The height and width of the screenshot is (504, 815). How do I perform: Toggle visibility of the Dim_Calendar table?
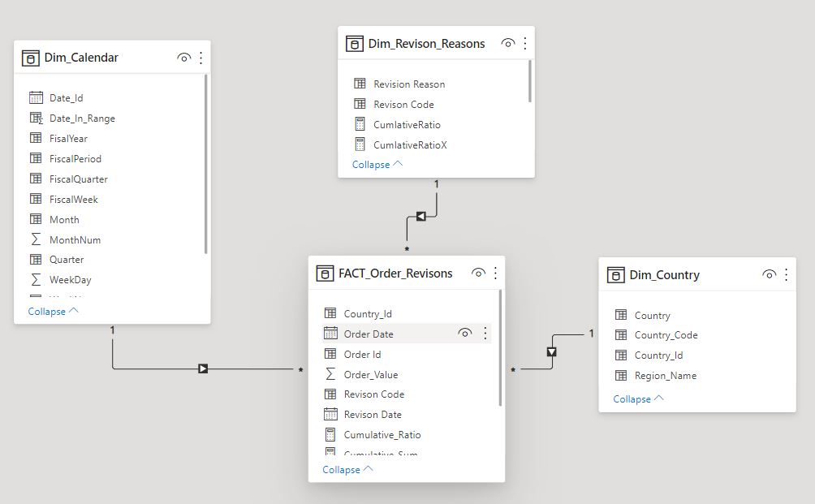183,58
